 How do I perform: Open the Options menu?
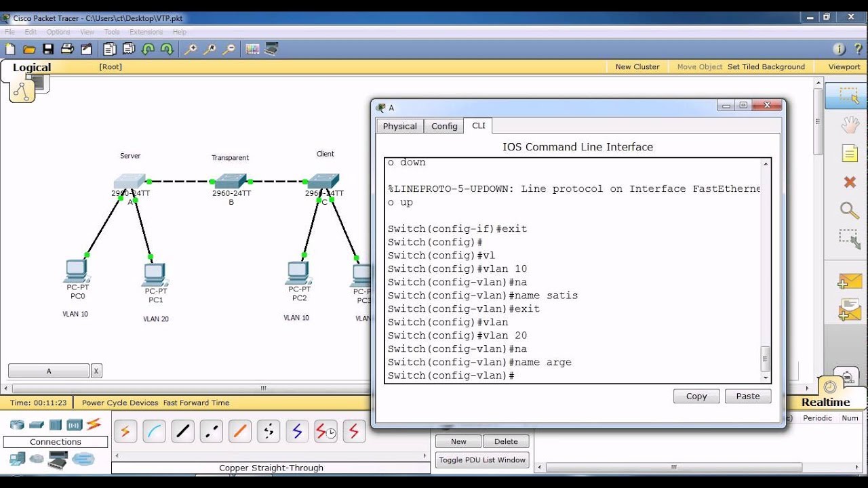pyautogui.click(x=58, y=32)
